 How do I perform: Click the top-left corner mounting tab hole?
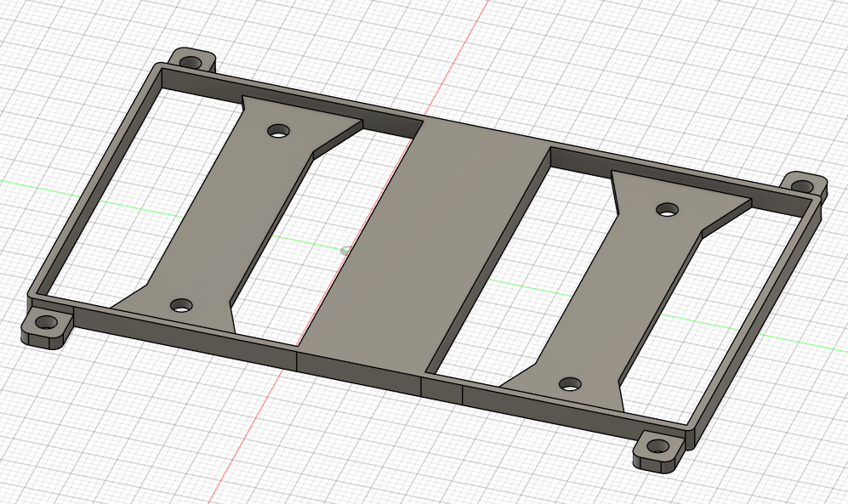[190, 61]
